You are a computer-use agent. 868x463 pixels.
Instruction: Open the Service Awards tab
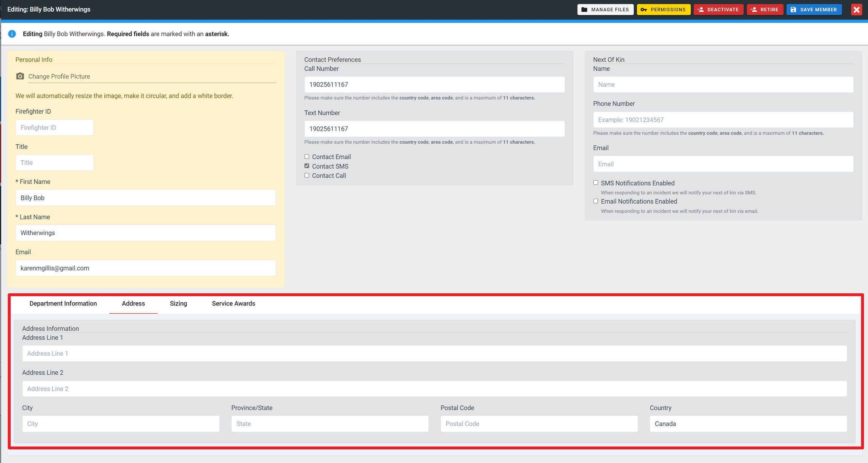click(x=233, y=304)
